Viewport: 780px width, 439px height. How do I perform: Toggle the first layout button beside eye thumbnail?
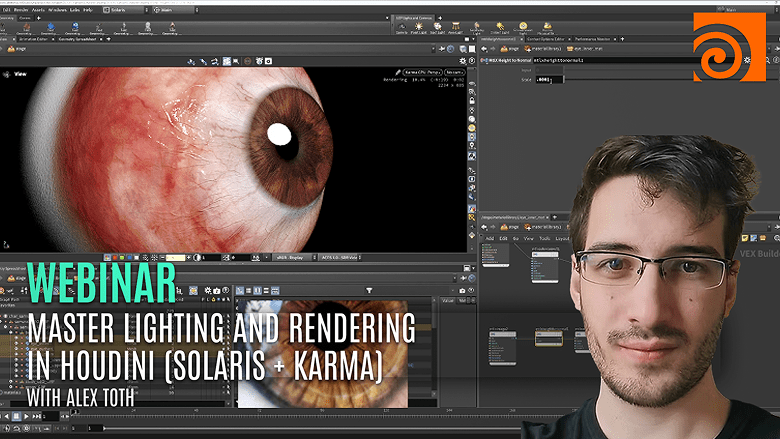pos(240,290)
